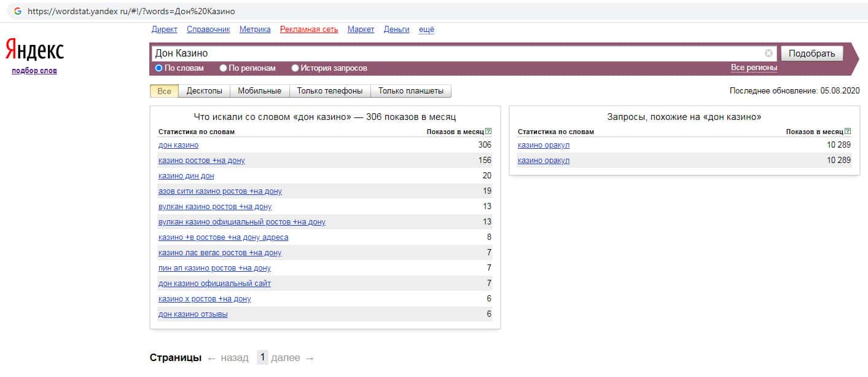
Task: Open 'Рекламная сеть' link in top bar
Action: point(308,30)
